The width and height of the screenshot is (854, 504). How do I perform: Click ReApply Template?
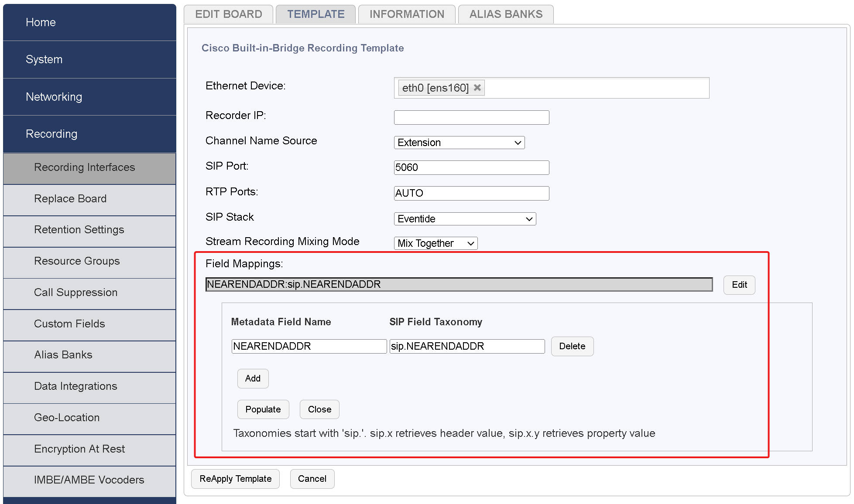tap(235, 478)
